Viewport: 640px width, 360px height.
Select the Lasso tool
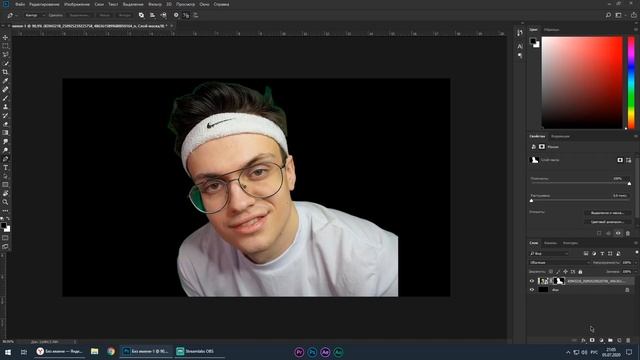point(5,55)
